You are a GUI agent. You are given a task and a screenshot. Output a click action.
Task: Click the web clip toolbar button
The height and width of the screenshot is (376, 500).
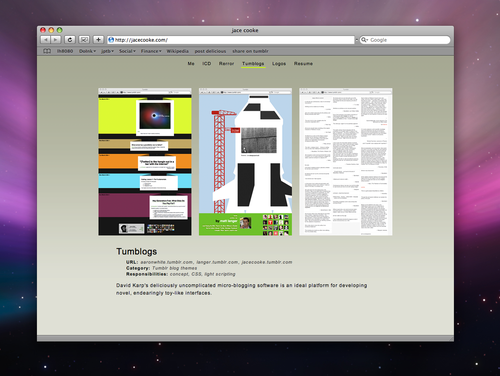pyautogui.click(x=84, y=40)
